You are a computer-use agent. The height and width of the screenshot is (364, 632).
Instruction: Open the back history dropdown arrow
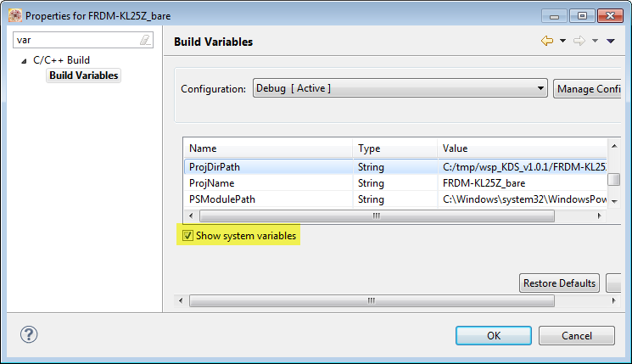pos(562,42)
